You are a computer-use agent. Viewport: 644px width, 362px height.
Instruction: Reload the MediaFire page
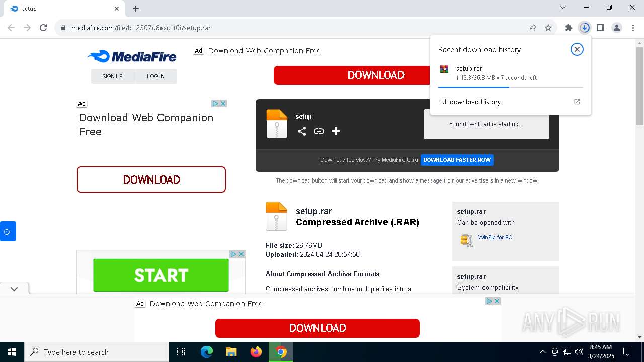(x=43, y=28)
